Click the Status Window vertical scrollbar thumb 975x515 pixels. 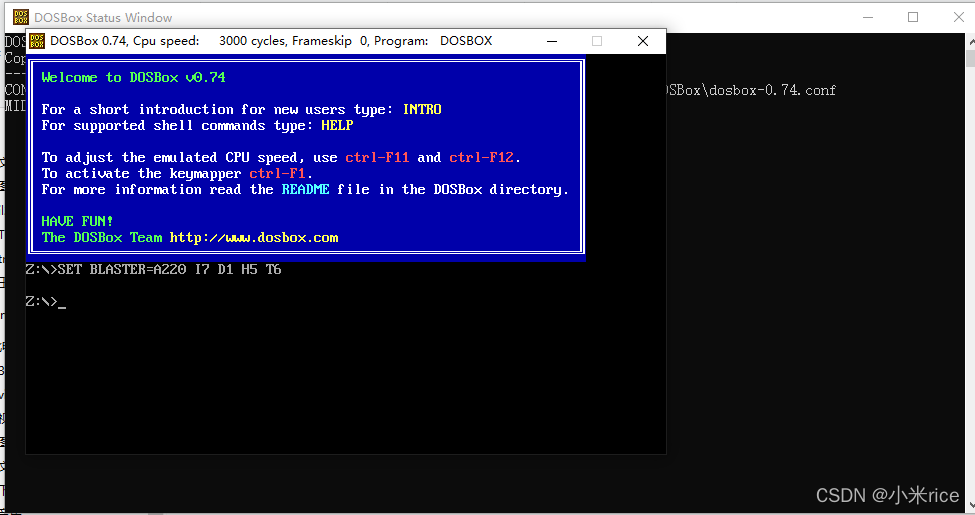point(971,58)
